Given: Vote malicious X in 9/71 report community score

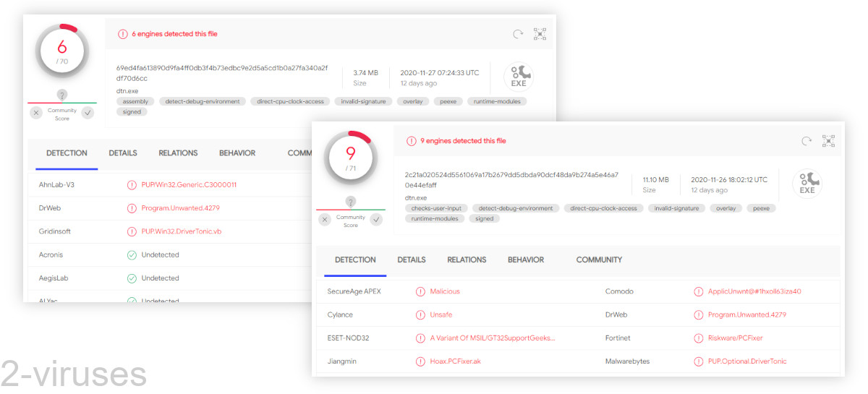Looking at the screenshot, I should [325, 220].
